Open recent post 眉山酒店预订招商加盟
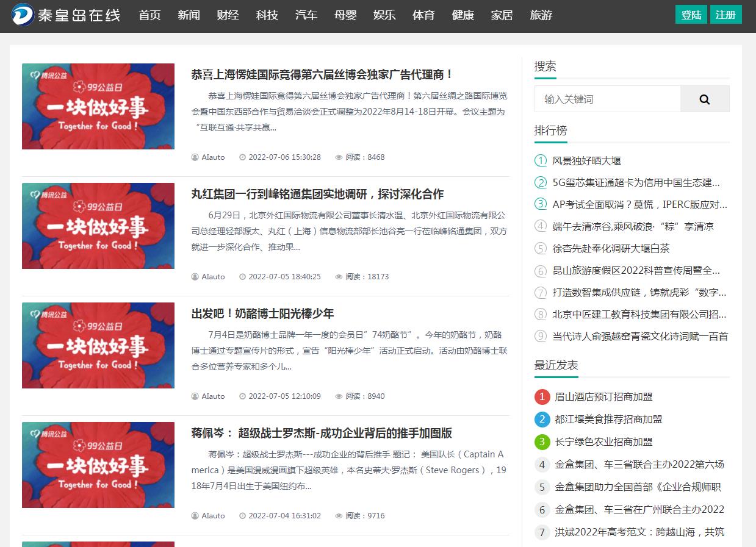Viewport: 756px width, 547px height. click(604, 397)
